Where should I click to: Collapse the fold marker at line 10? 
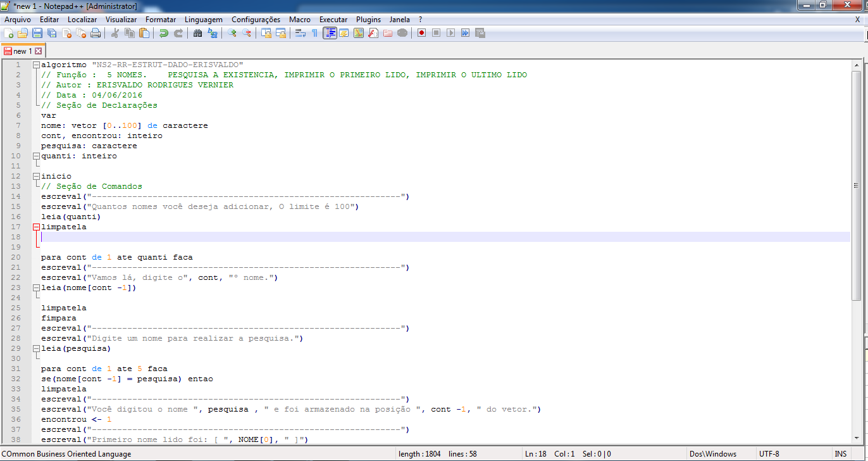pyautogui.click(x=36, y=156)
